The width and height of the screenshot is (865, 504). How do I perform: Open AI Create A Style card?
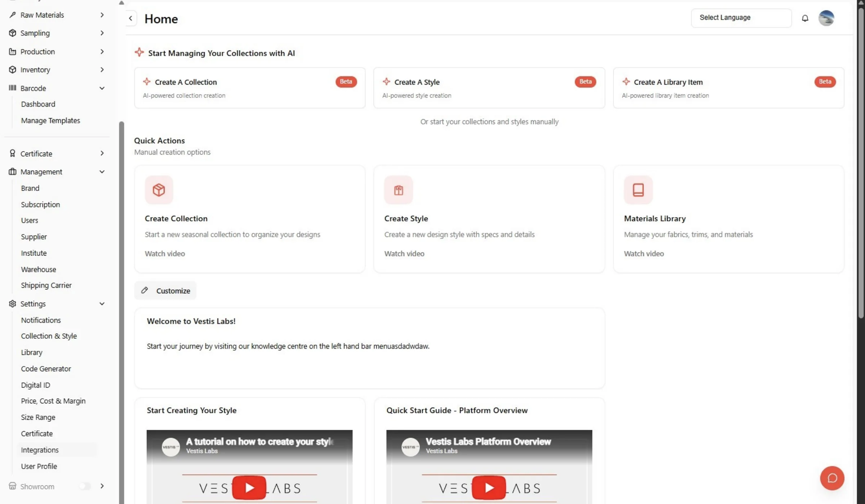click(489, 88)
